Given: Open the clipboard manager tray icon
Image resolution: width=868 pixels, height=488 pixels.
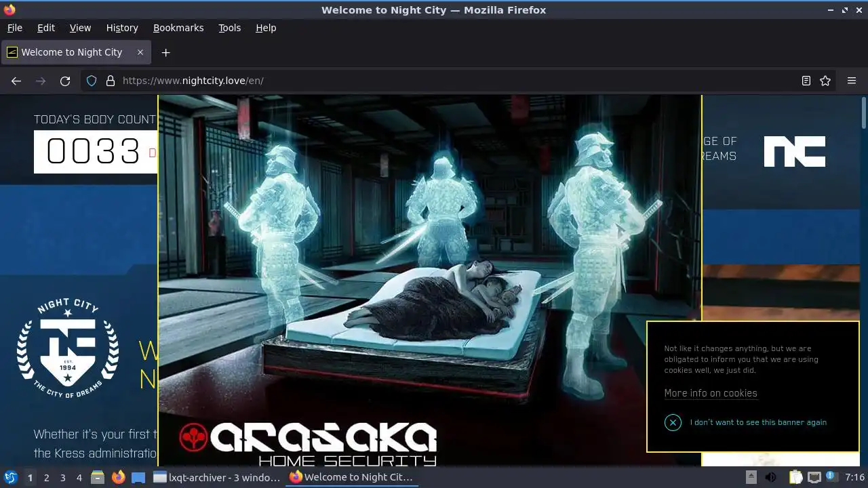Looking at the screenshot, I should tap(795, 477).
